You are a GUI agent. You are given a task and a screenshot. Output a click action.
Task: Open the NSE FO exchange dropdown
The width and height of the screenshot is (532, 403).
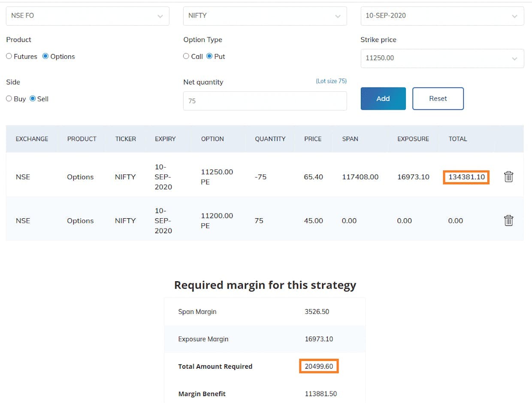tap(88, 16)
